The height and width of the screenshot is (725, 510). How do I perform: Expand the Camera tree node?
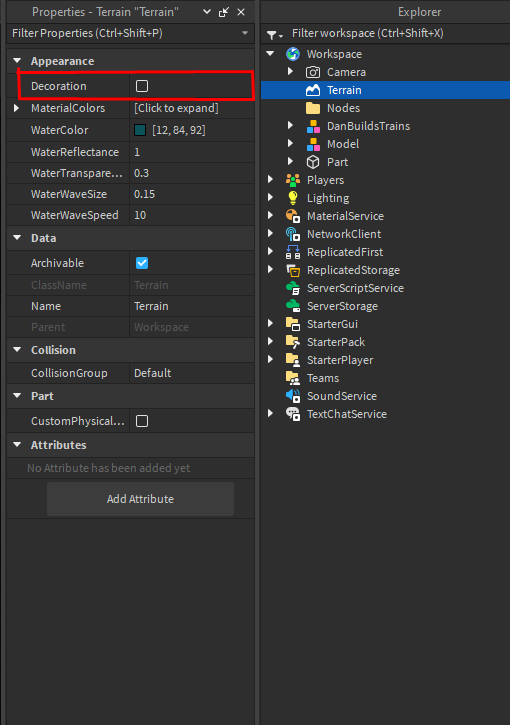290,71
